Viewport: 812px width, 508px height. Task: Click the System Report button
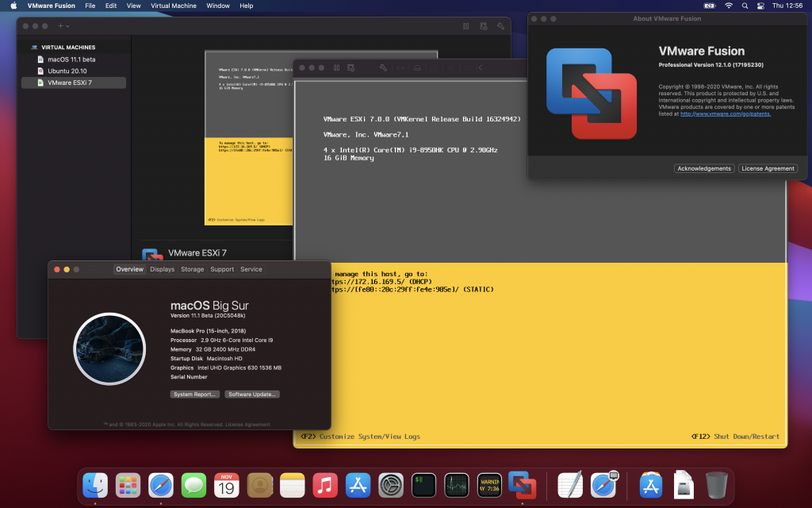[x=194, y=394]
